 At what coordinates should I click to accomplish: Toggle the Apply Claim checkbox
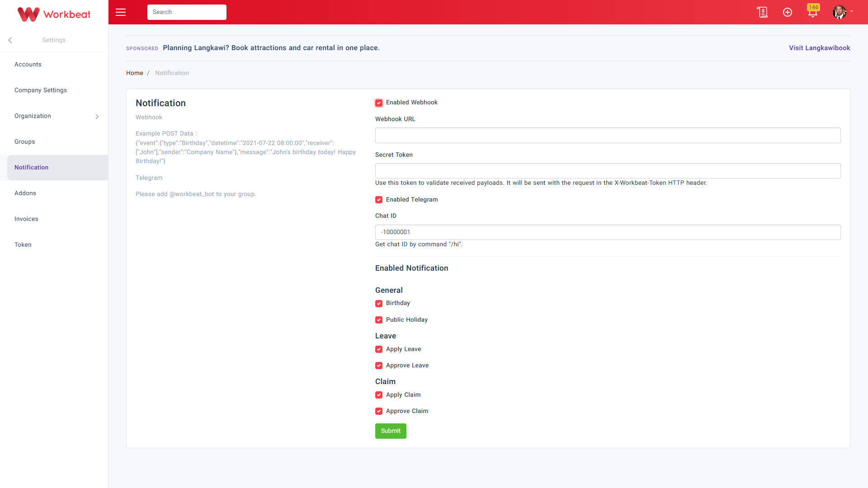coord(379,395)
